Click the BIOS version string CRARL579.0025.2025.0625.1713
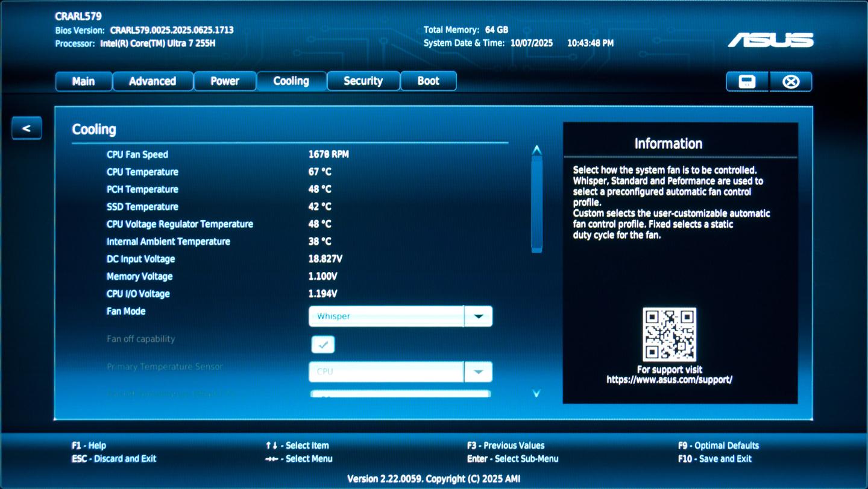This screenshot has height=489, width=868. pos(172,30)
